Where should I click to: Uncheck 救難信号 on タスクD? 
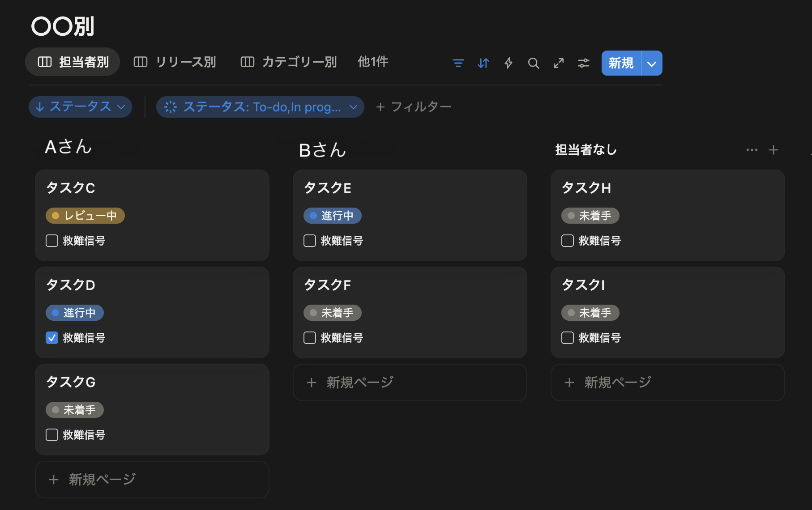click(x=51, y=338)
